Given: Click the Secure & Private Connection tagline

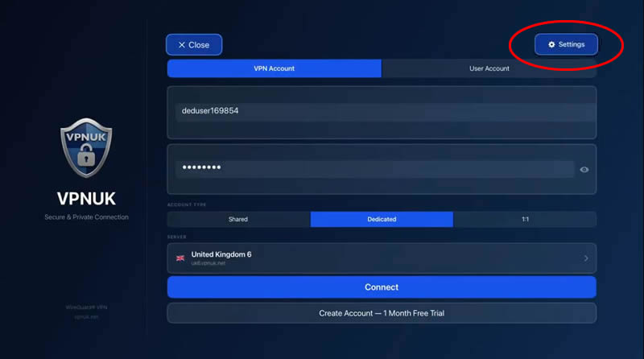Looking at the screenshot, I should 86,217.
